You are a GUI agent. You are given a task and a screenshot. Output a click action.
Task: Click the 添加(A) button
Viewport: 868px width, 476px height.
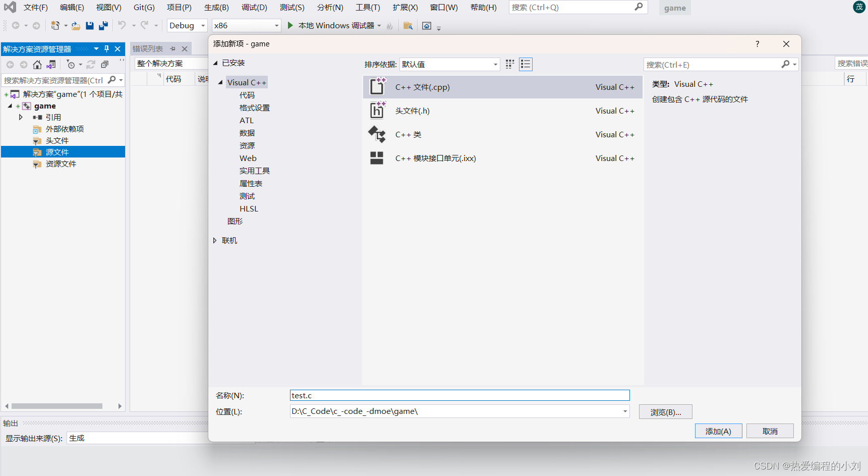tap(718, 431)
